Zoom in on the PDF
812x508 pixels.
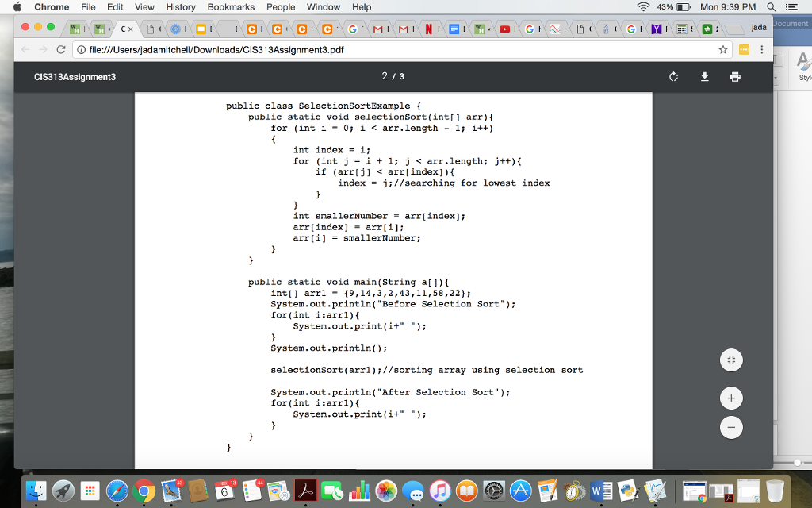point(730,398)
